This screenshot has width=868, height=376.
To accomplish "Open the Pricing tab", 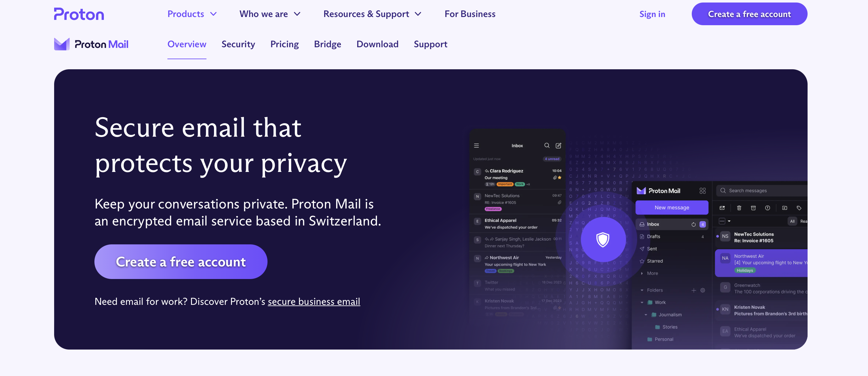I will [285, 44].
